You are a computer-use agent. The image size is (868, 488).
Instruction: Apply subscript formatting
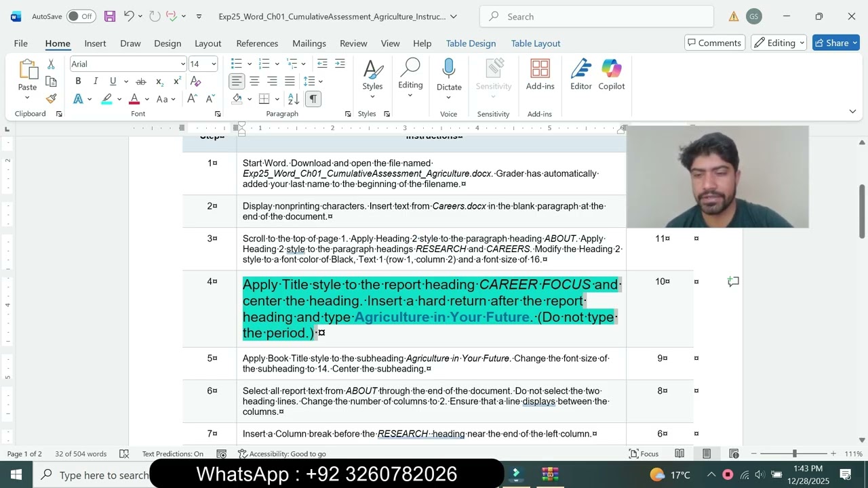159,81
